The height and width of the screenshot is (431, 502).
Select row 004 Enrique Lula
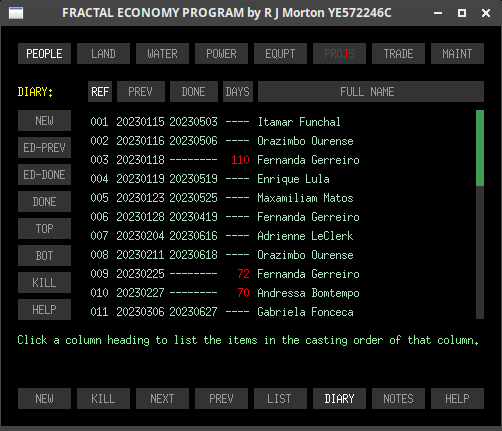[x=210, y=179]
